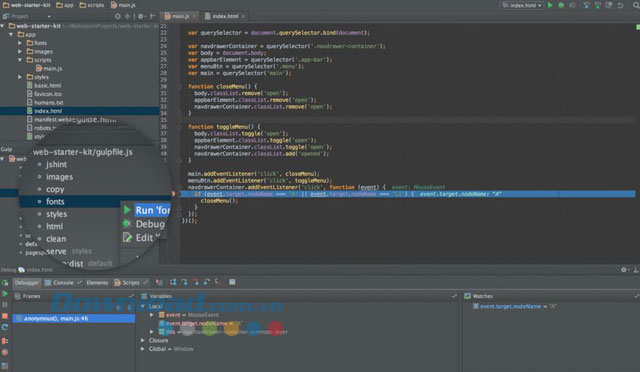Expand the fonts folder in Project tree

(20, 43)
